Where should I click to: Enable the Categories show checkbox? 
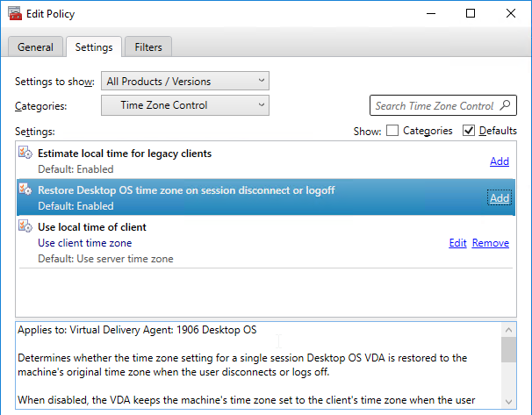392,131
